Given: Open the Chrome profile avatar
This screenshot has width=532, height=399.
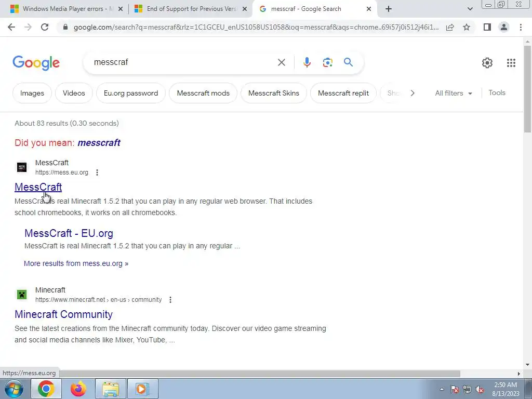Looking at the screenshot, I should click(x=504, y=27).
